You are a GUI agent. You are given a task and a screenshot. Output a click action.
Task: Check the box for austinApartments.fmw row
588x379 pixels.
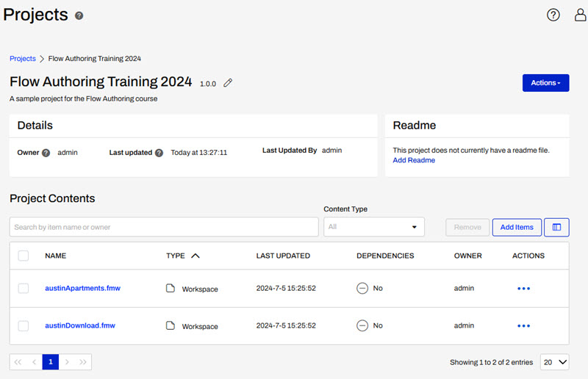point(24,289)
